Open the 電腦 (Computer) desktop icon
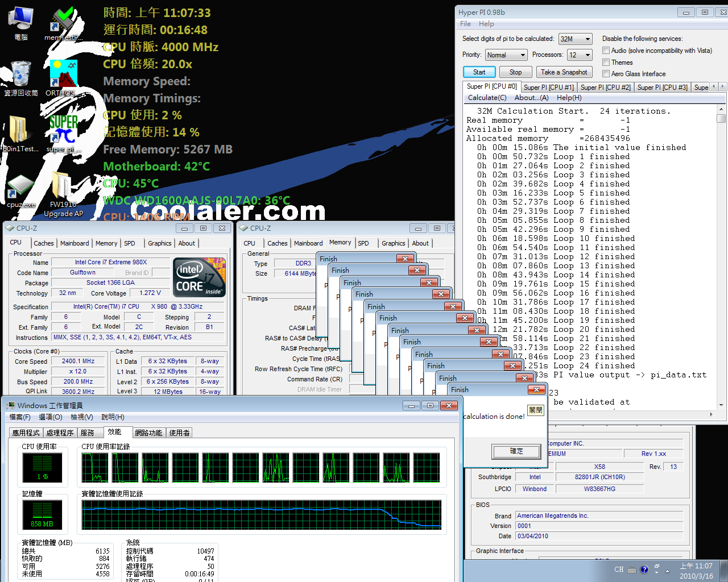This screenshot has width=728, height=582. (21, 23)
